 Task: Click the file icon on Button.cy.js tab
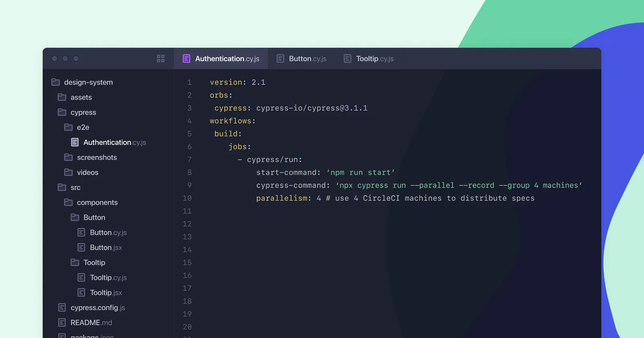[281, 59]
